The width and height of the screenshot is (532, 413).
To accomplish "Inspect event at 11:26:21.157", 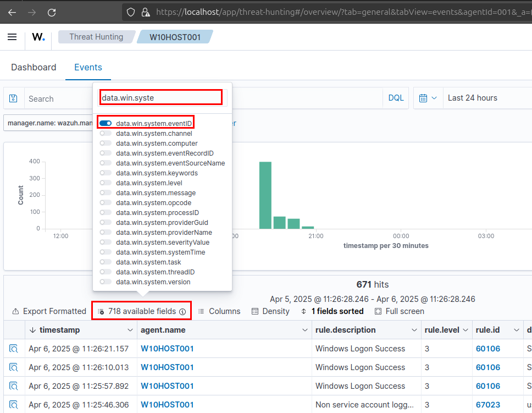I will [x=13, y=349].
